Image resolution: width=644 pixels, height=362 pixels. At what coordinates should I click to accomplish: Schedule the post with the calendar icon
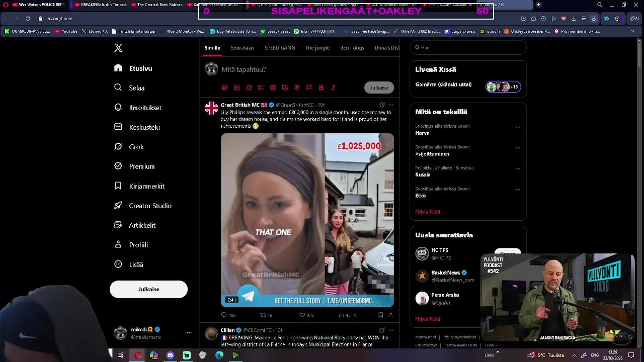(x=285, y=87)
